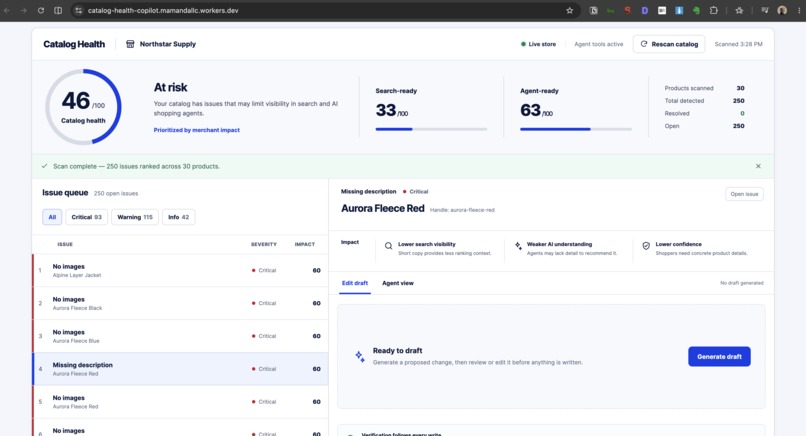Dismiss the scan complete banner
The image size is (806, 436).
tap(758, 166)
